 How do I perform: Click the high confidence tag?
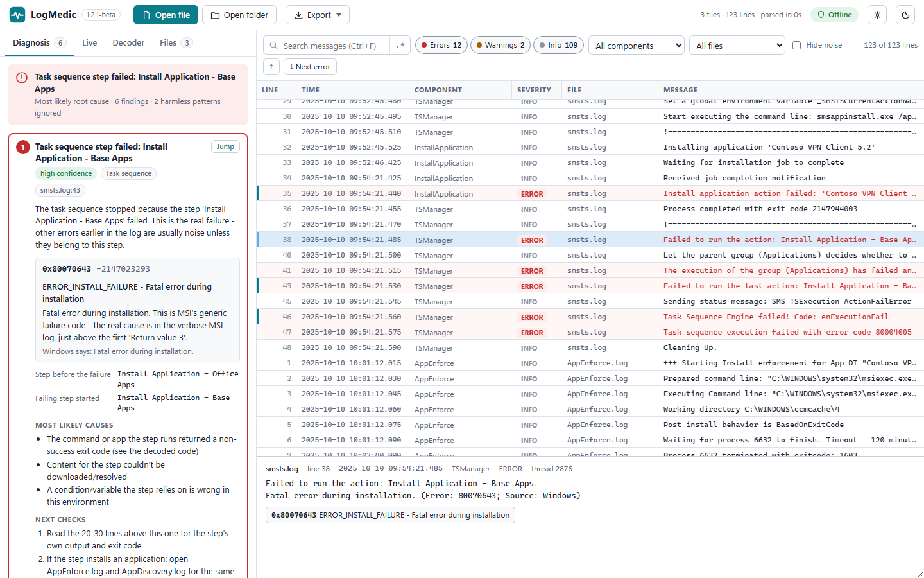point(66,173)
